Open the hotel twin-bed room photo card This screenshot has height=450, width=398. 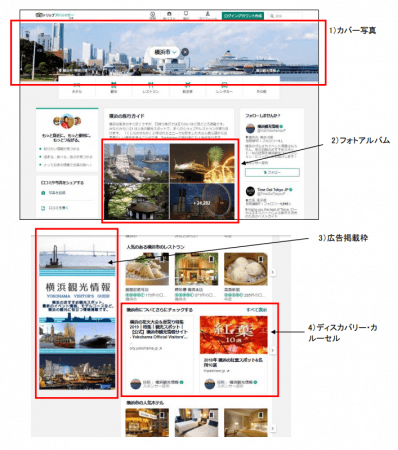pyautogui.click(x=196, y=422)
